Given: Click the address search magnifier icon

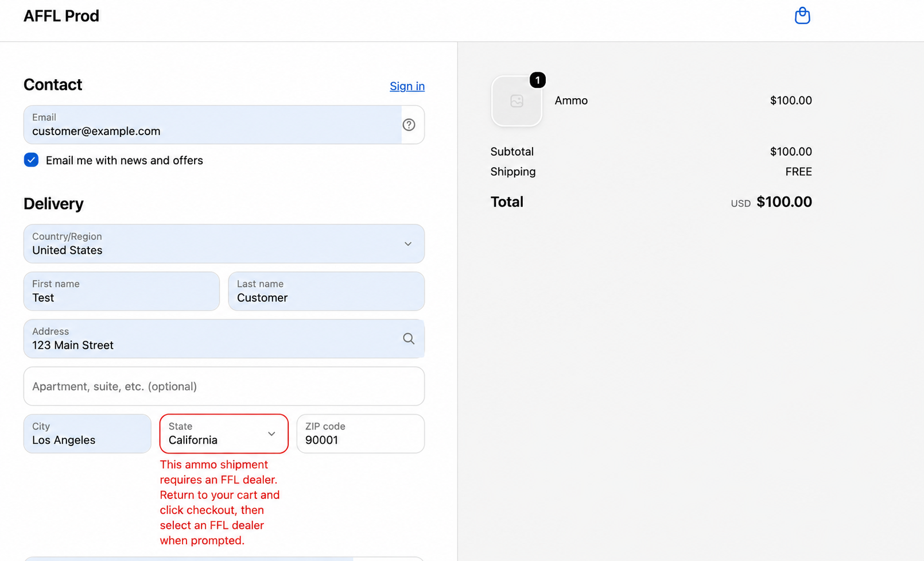Looking at the screenshot, I should (x=409, y=339).
